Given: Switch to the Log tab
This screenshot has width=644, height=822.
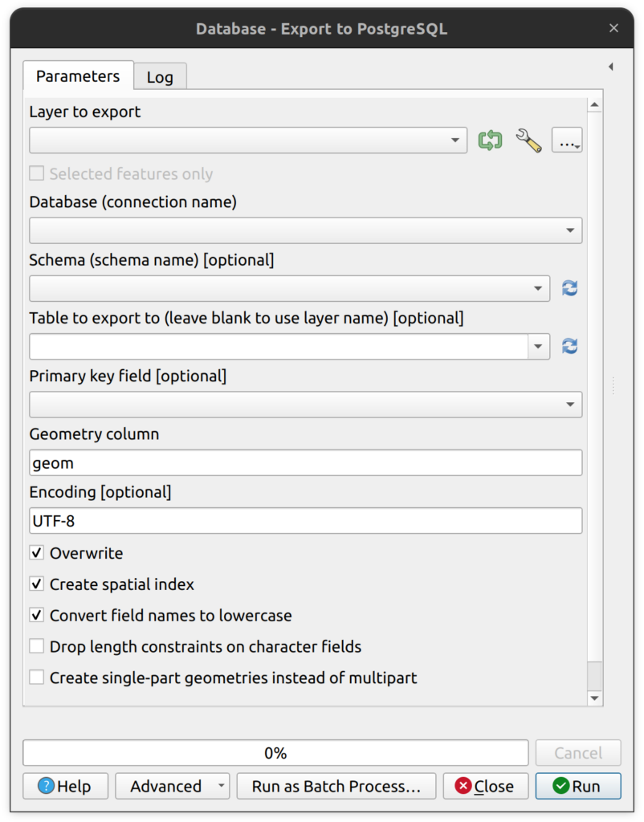Looking at the screenshot, I should tap(160, 77).
